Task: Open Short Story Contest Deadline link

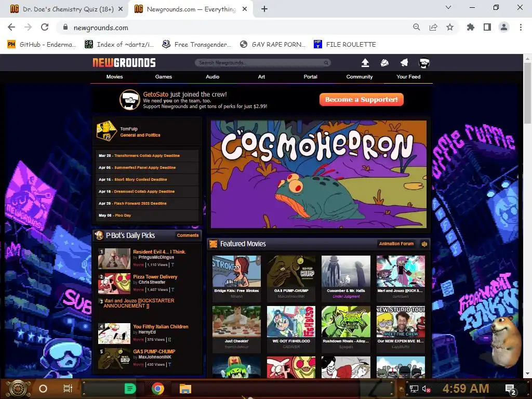Action: (140, 179)
